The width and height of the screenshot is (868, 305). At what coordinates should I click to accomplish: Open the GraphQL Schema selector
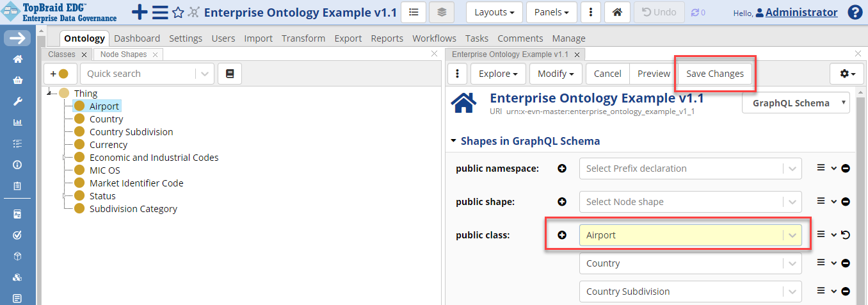tap(796, 103)
